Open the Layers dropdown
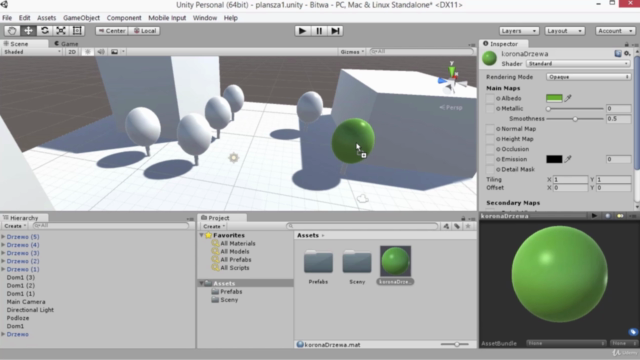Viewport: 640px width, 360px height. tap(519, 31)
